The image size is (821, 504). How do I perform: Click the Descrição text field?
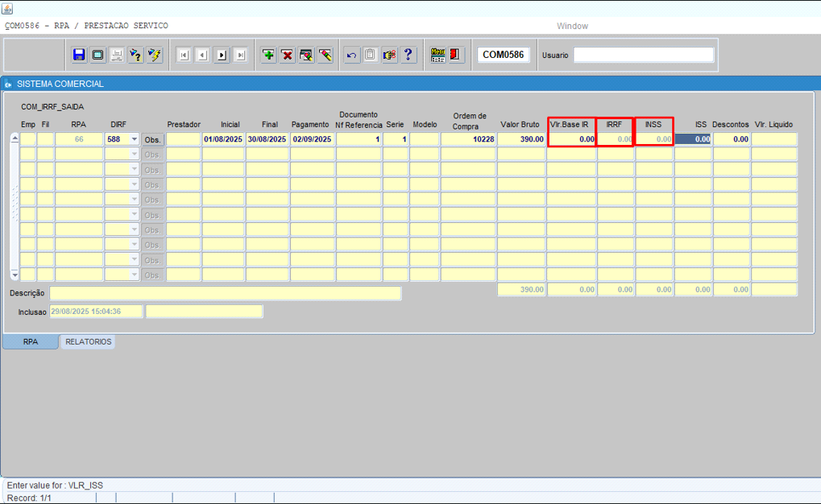coord(225,293)
